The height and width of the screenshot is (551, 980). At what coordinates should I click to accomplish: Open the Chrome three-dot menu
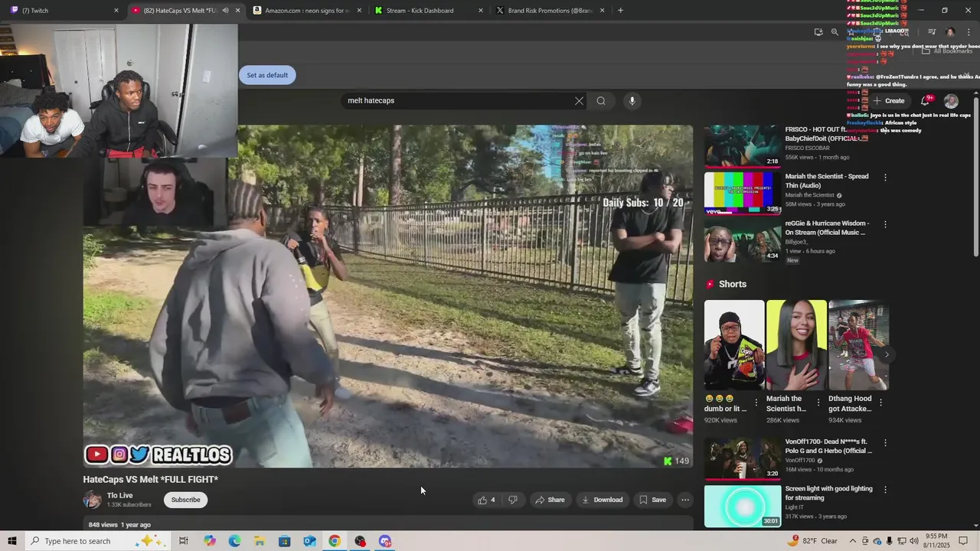click(x=969, y=32)
